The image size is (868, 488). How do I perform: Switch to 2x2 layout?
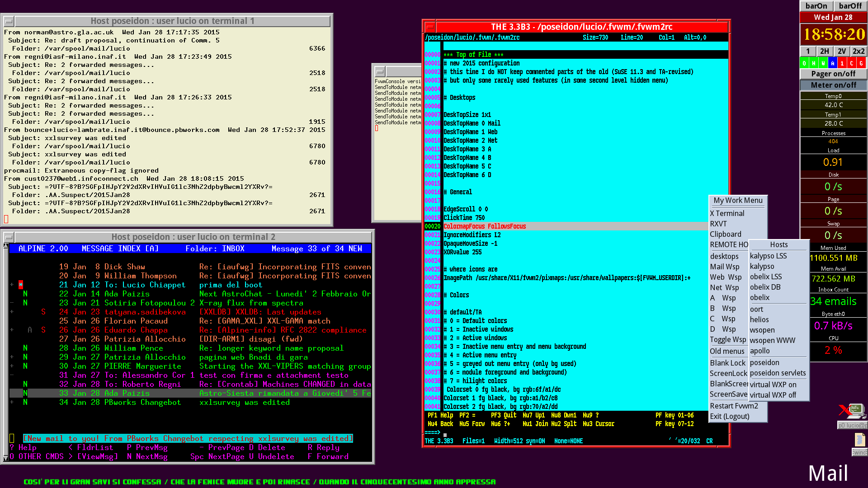(x=859, y=51)
